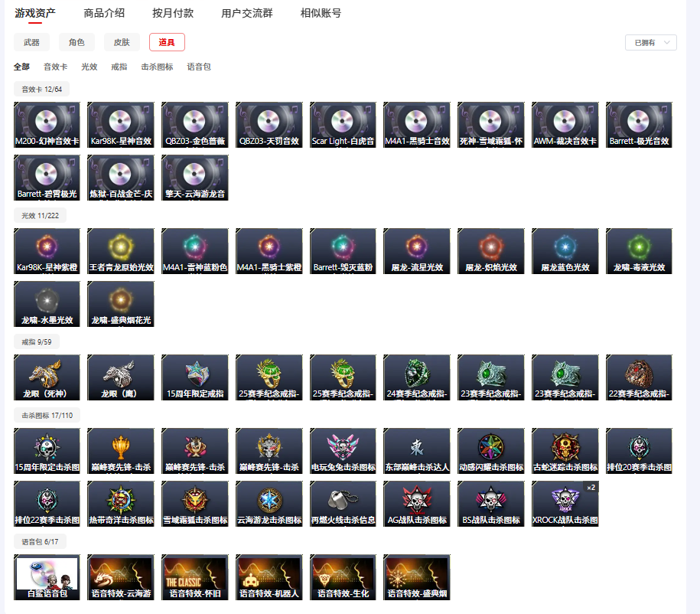Open the M200-幻神音效卡 item

click(x=47, y=125)
